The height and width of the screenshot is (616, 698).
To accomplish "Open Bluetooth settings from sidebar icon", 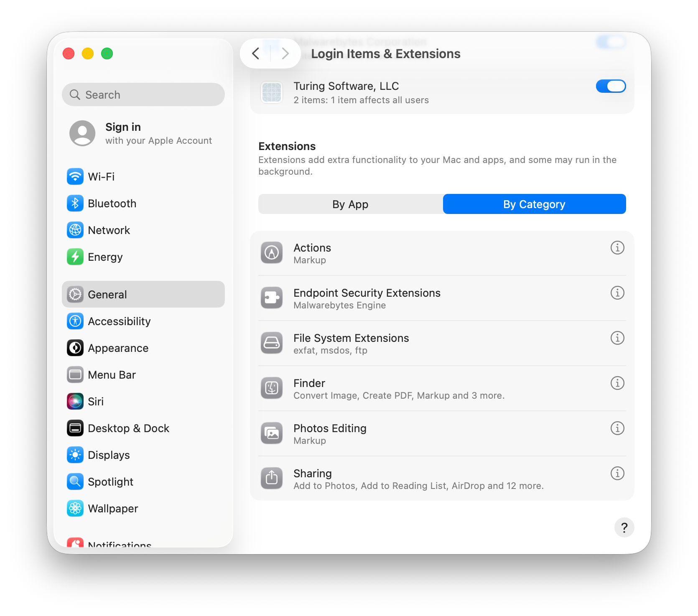I will 75,203.
